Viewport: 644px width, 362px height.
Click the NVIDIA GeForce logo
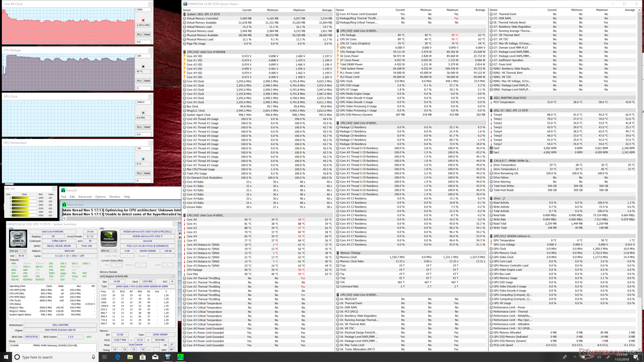109,239
